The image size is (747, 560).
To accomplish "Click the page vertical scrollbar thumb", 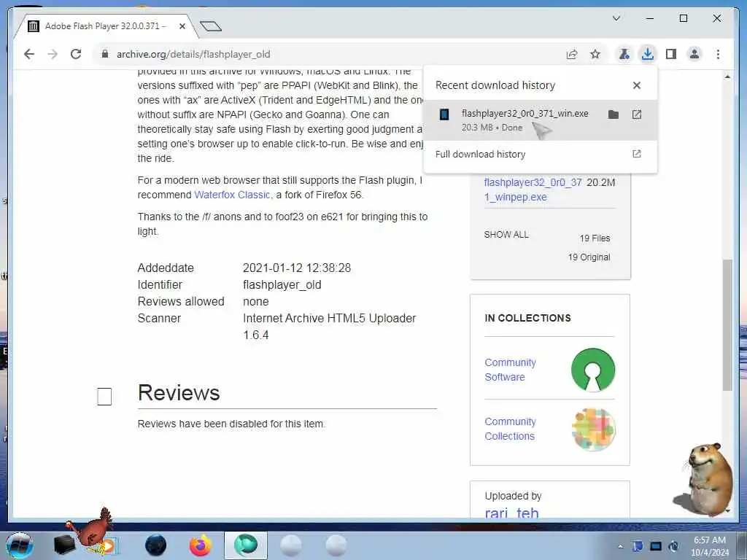I will point(727,325).
